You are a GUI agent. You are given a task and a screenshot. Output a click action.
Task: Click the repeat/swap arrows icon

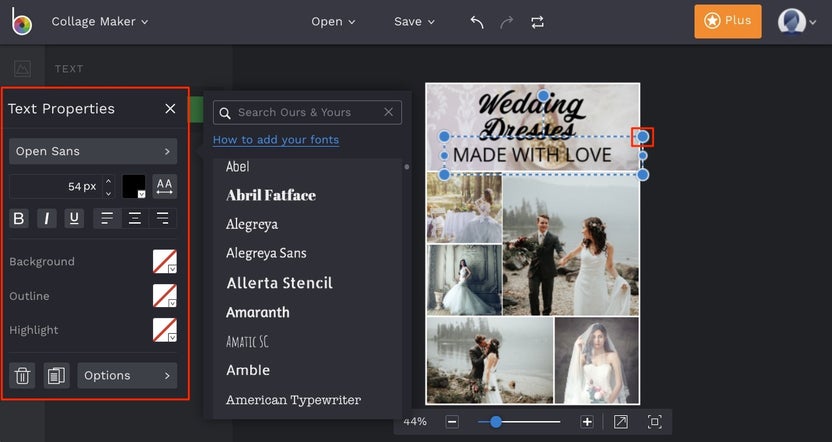(537, 22)
